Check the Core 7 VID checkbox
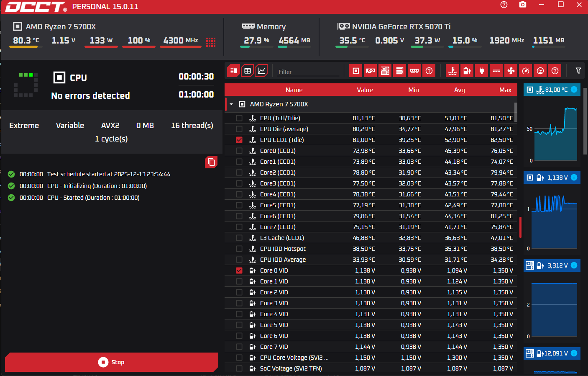 pyautogui.click(x=239, y=347)
